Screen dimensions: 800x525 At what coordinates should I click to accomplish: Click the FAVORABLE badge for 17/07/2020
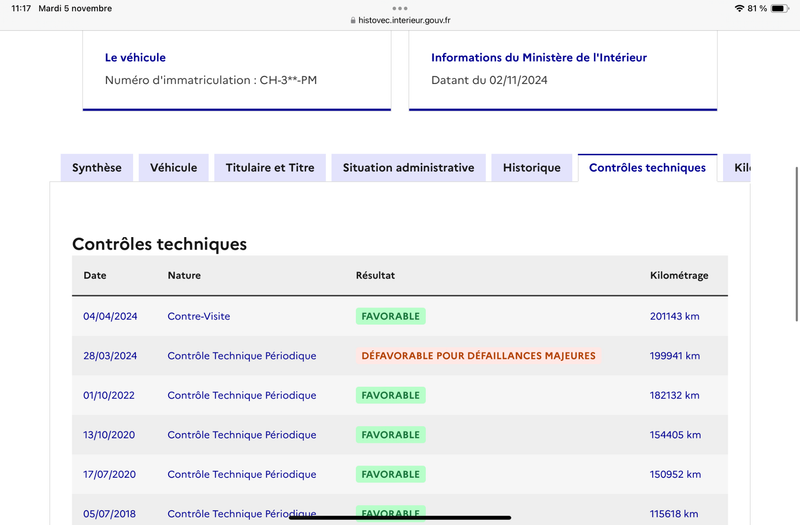[x=391, y=474]
